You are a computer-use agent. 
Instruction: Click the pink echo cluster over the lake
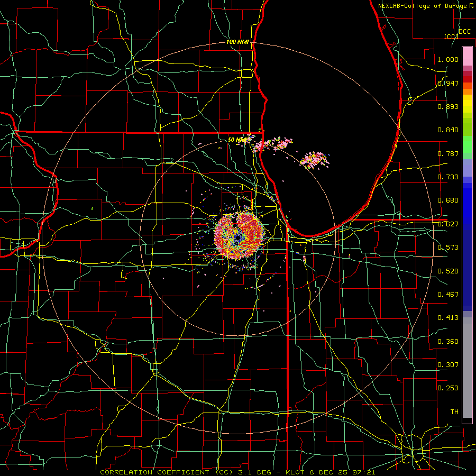click(314, 160)
